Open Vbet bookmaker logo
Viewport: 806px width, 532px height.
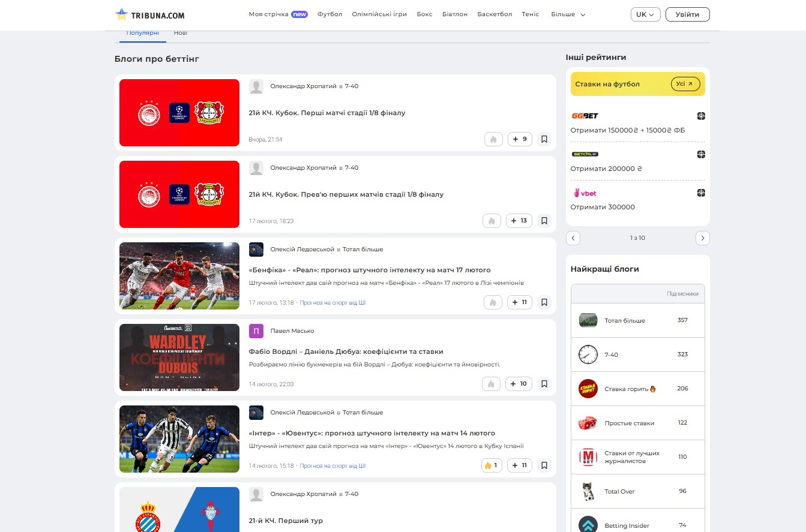[x=585, y=193]
